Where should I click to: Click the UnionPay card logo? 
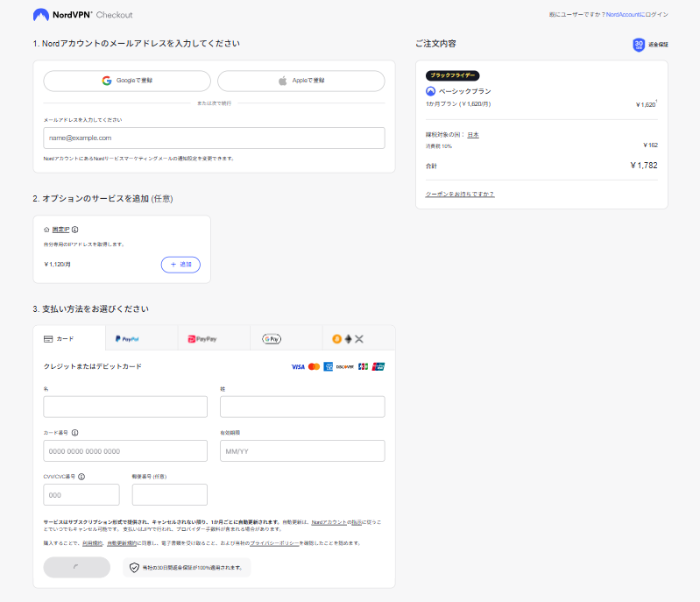coord(378,366)
